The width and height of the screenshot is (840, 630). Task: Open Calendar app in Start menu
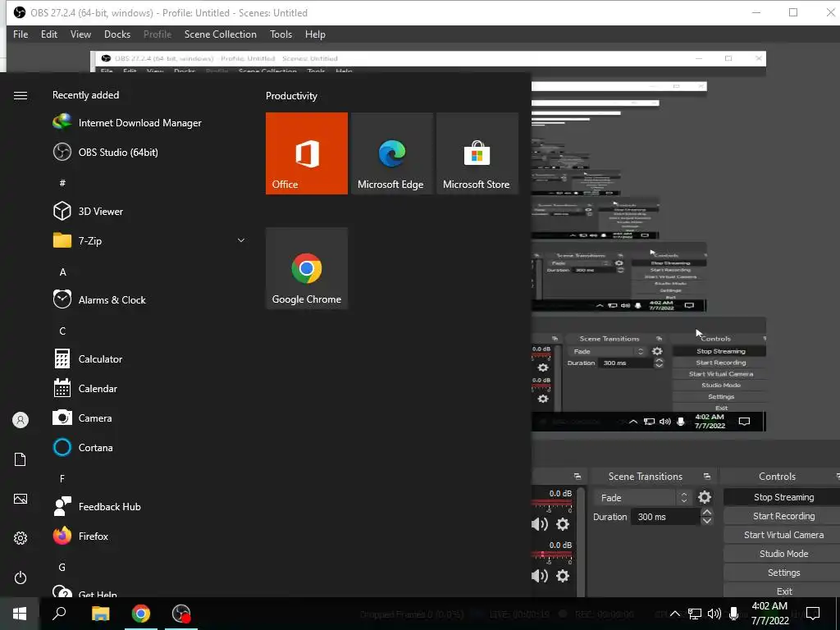tap(85, 388)
